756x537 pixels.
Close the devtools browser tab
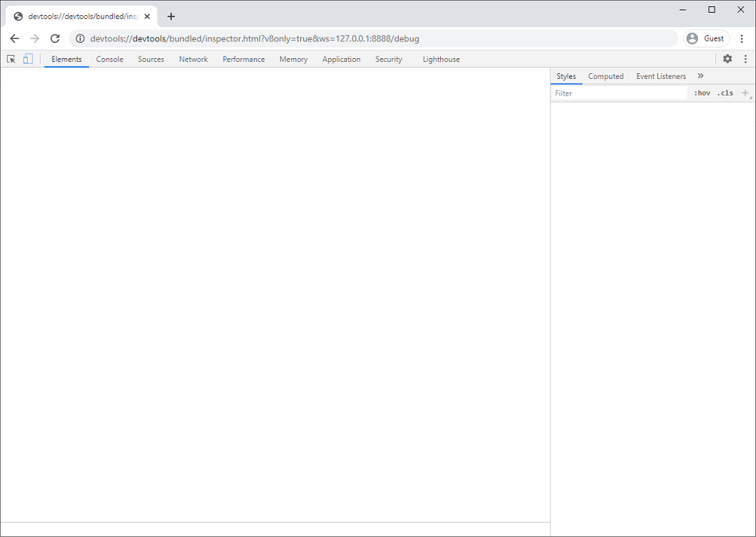[147, 17]
